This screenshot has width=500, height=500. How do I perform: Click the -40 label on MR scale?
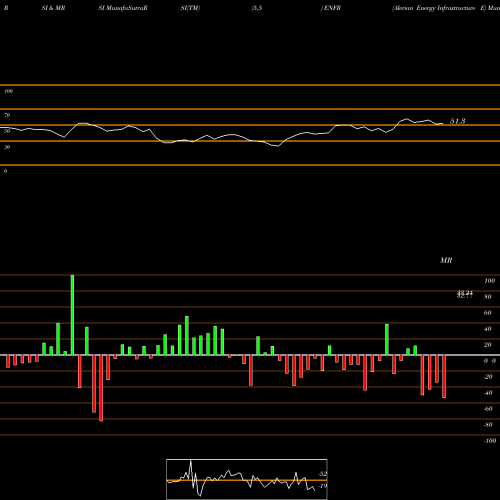(488, 393)
